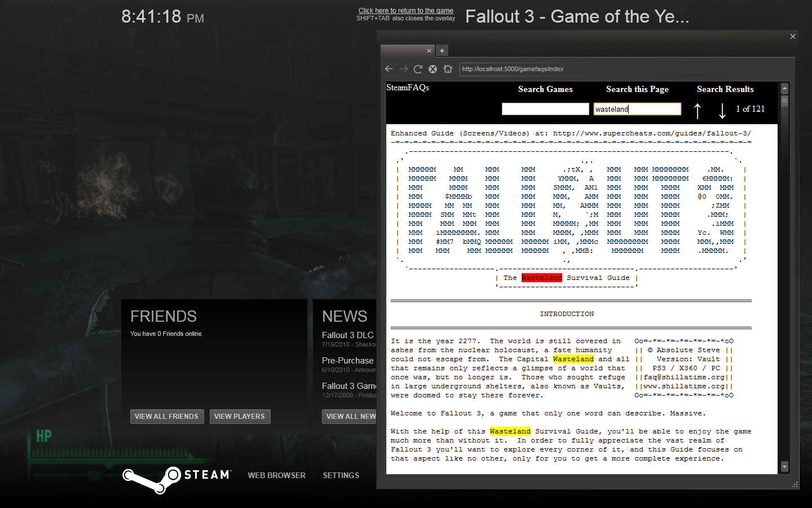Open a new browser tab
This screenshot has height=508, width=812.
click(442, 51)
